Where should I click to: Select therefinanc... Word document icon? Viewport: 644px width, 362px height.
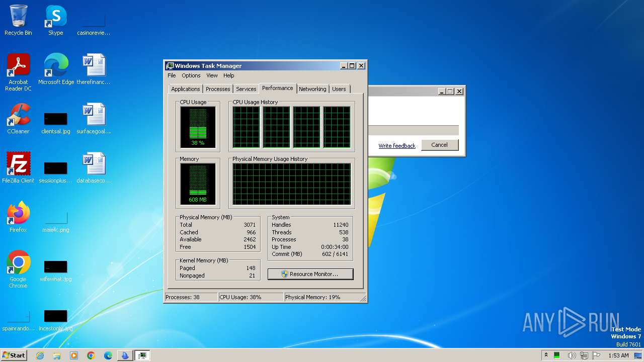pos(93,69)
